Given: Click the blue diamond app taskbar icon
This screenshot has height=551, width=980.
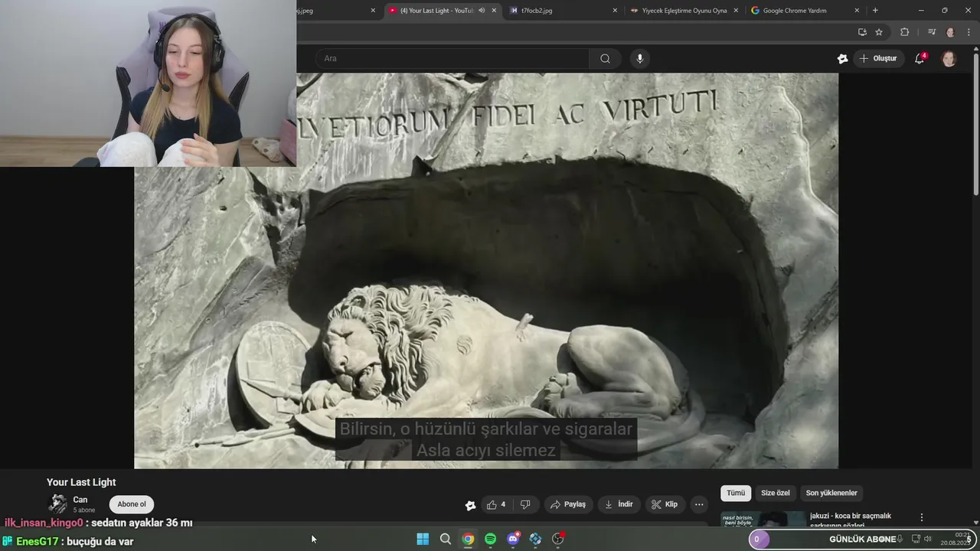Looking at the screenshot, I should pos(536,540).
